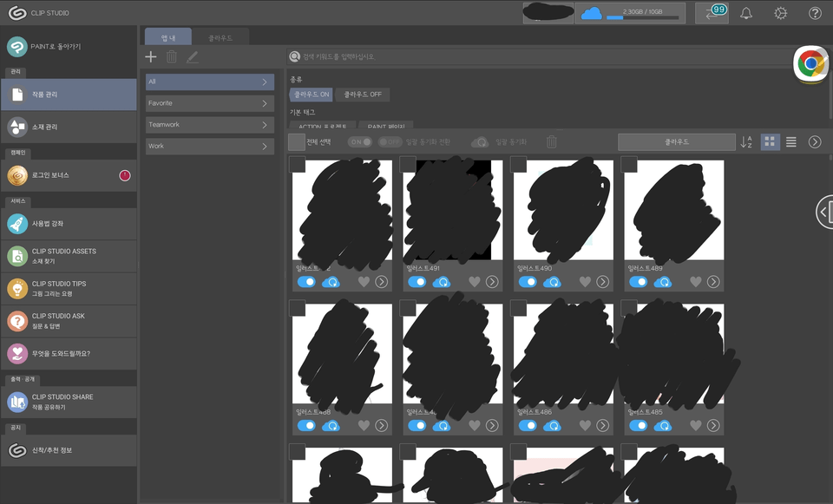Favorite 일러스트486 with heart icon
This screenshot has width=833, height=504.
(x=585, y=425)
